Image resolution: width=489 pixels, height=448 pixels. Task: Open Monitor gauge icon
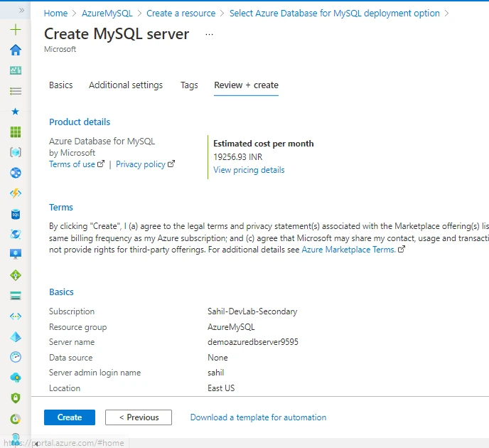16,357
